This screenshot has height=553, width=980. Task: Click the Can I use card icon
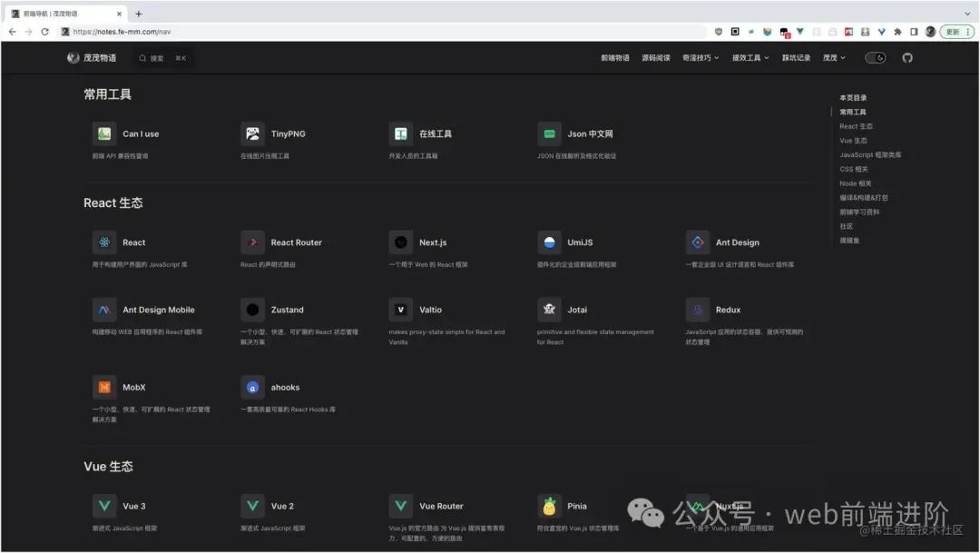tap(104, 133)
